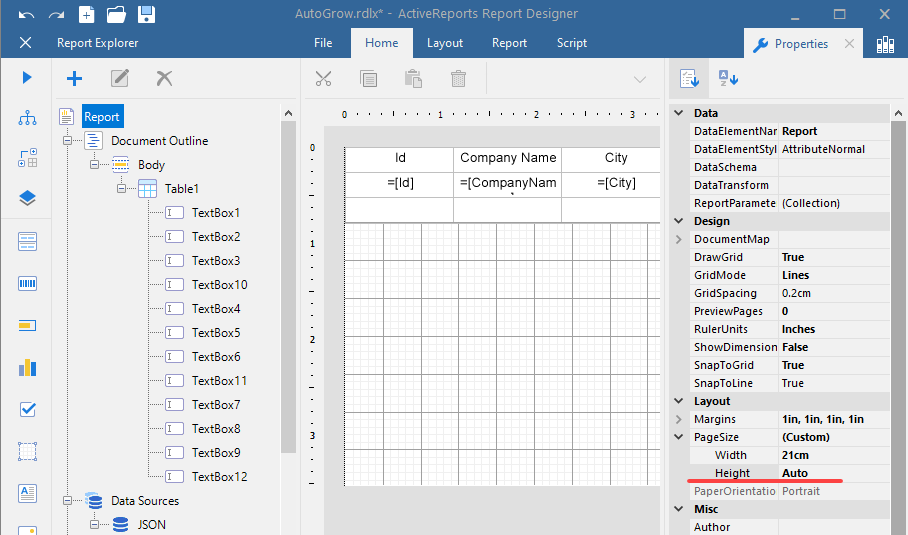The height and width of the screenshot is (535, 908).
Task: Open the Report Explorer tree icon in sidebar
Action: click(x=27, y=118)
